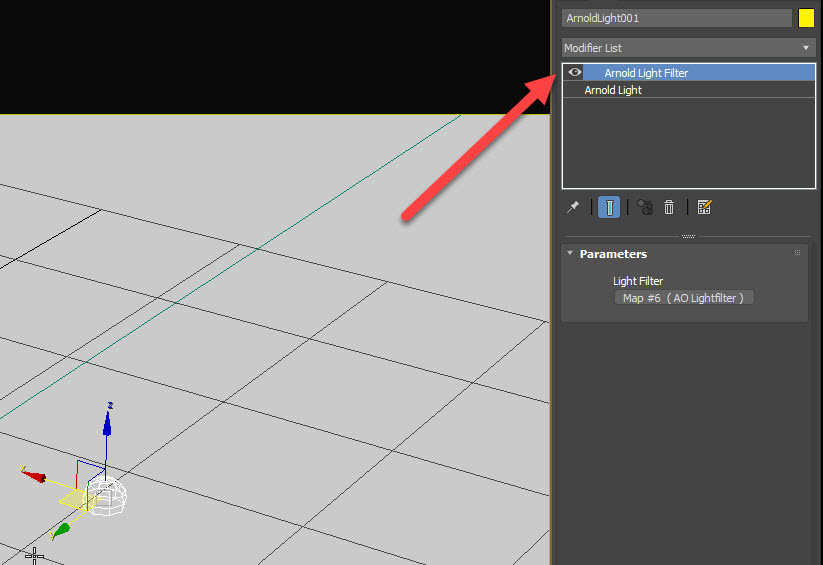Open Map #6 AO Lightfilter button

pyautogui.click(x=684, y=298)
